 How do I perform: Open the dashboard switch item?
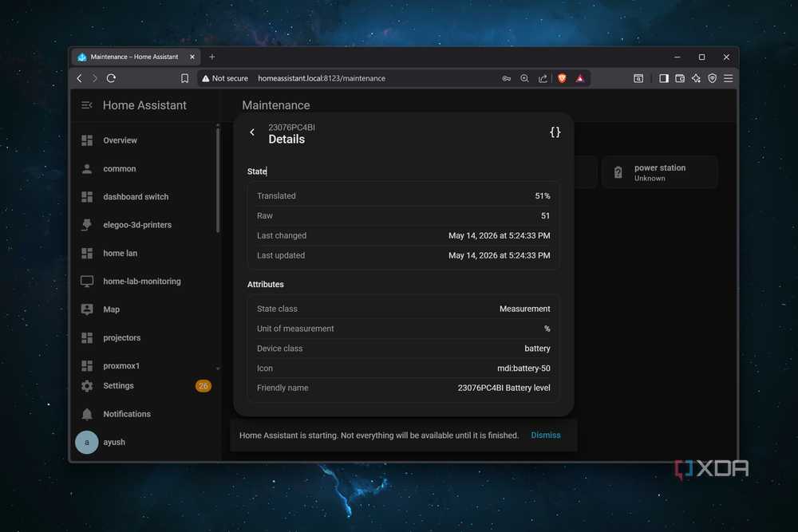pos(136,197)
